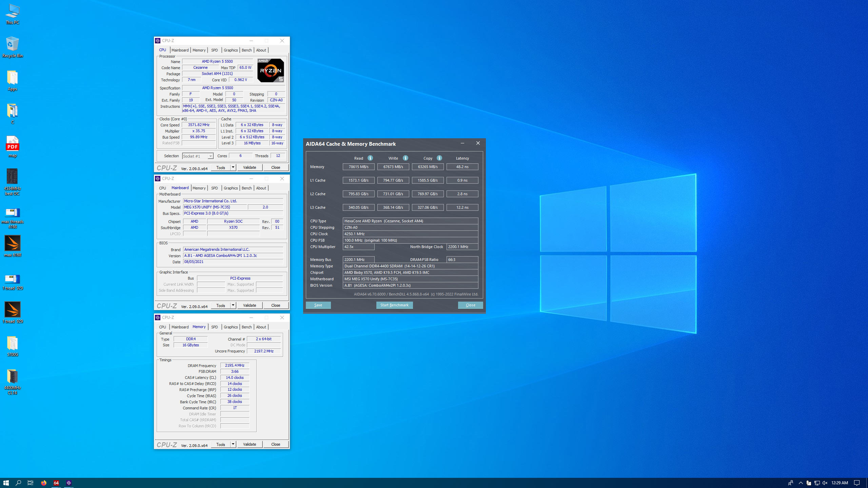Click Read info icon in AIDA64
This screenshot has width=868, height=488.
tap(370, 158)
